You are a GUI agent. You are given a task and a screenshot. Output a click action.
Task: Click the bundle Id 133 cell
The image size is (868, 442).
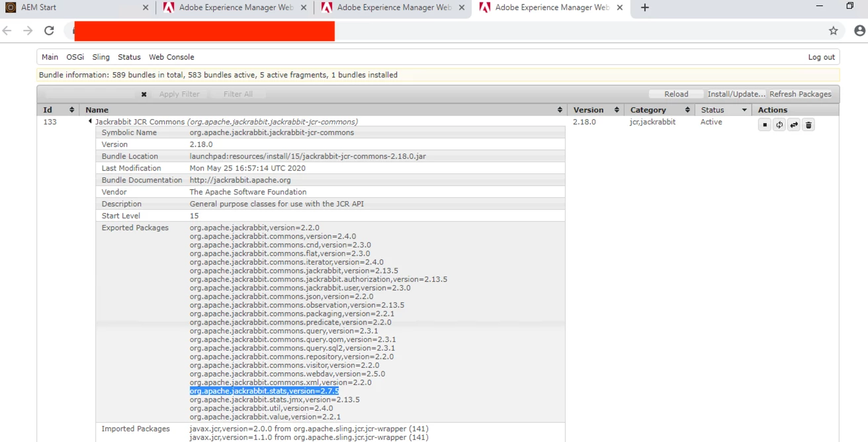(50, 122)
